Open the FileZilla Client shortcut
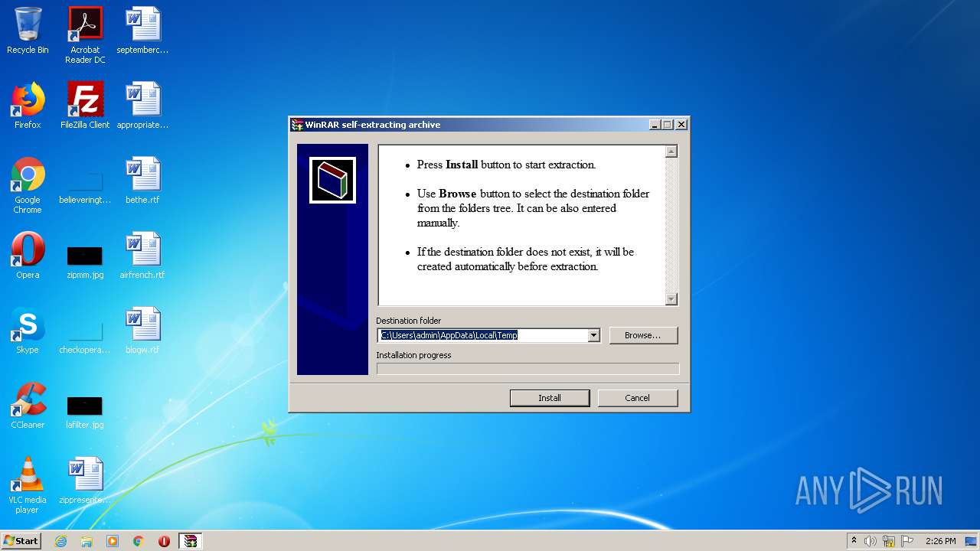 (85, 106)
